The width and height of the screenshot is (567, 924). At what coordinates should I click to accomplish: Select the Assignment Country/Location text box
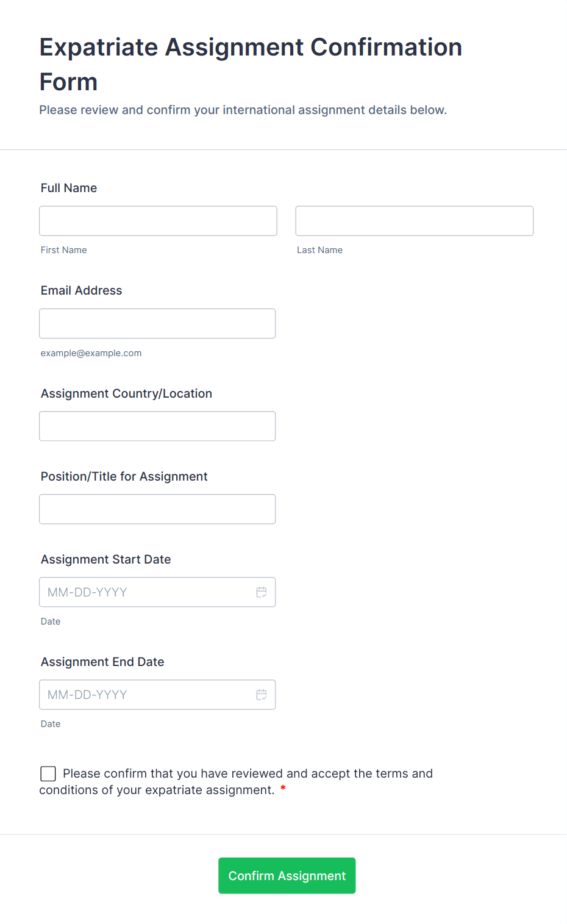[x=157, y=426]
